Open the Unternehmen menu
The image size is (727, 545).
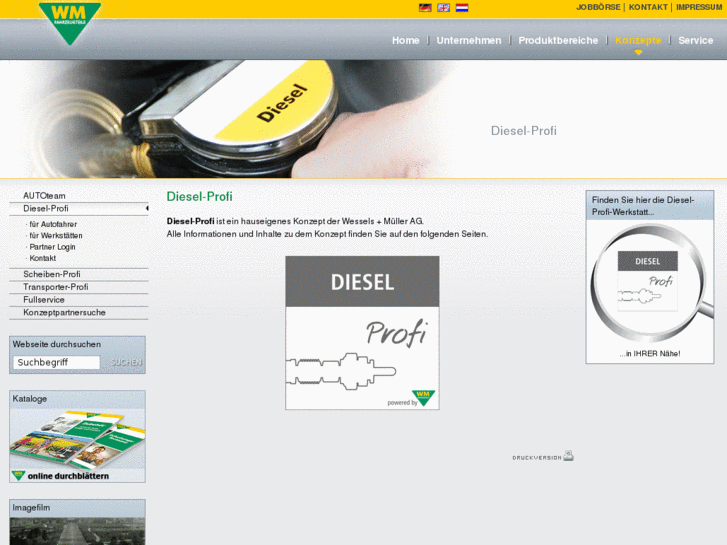(x=469, y=40)
